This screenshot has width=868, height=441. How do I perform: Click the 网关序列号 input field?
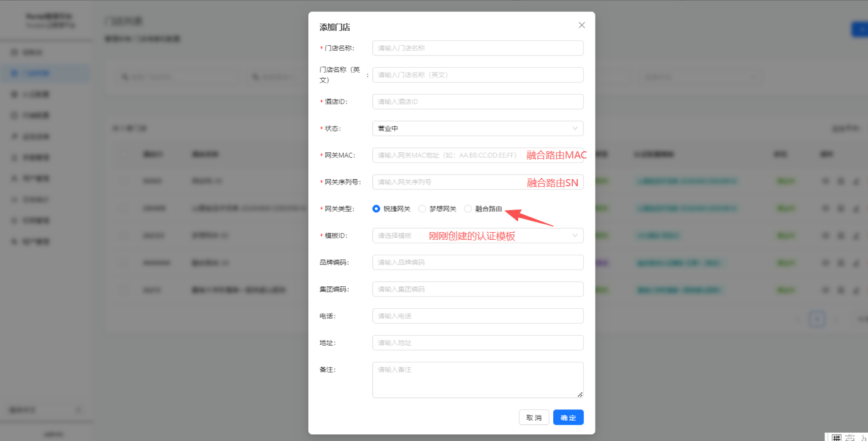(478, 182)
